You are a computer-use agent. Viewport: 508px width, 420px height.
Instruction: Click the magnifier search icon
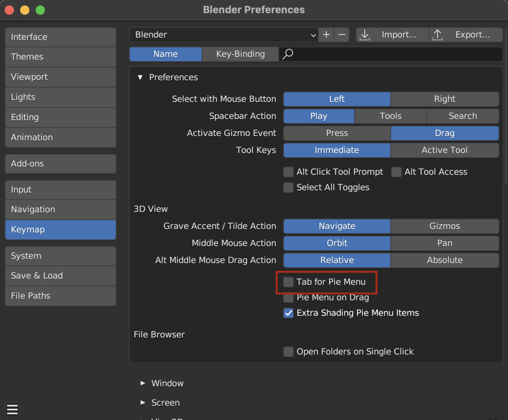[x=288, y=54]
